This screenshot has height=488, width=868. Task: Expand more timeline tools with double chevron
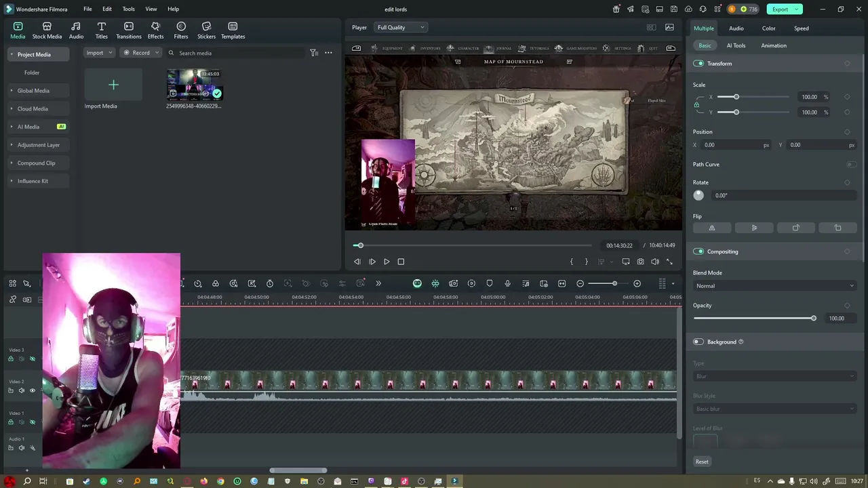click(x=378, y=283)
